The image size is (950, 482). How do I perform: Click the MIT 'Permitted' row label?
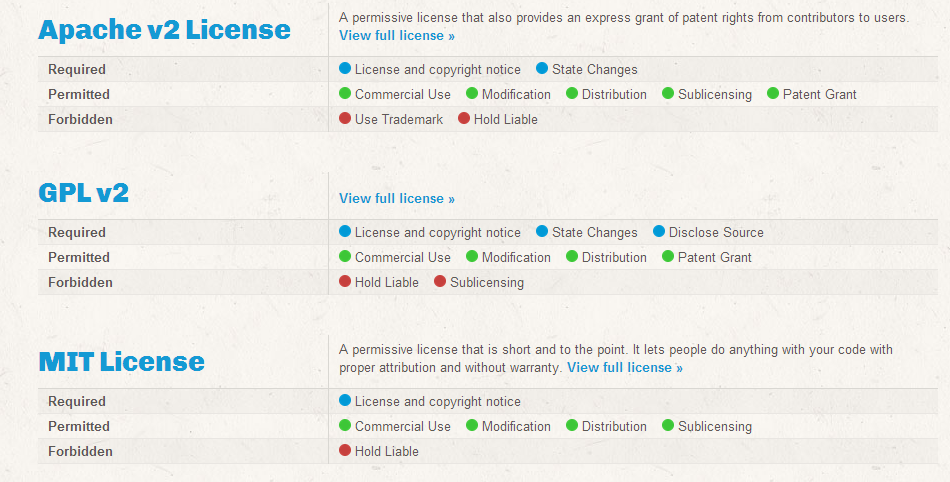click(x=79, y=427)
